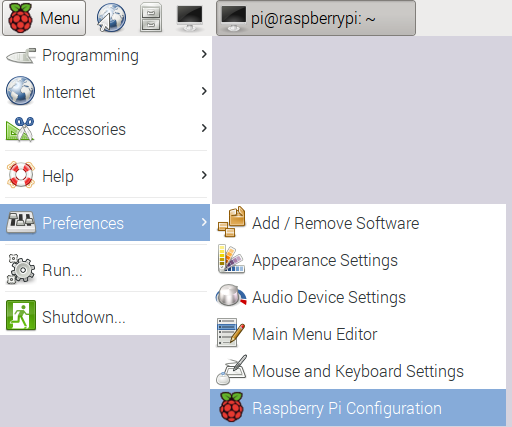
Task: Click the Raspberry Pi Configuration raspberry icon
Action: 231,407
